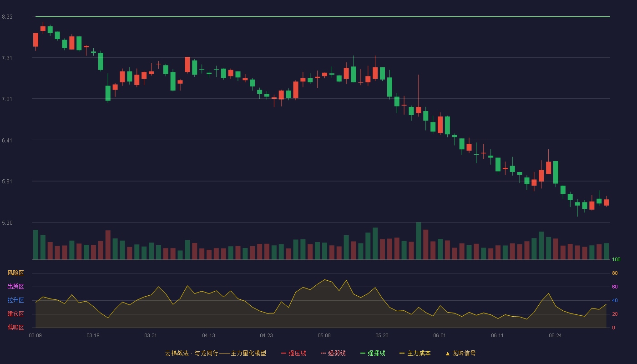Click the last red candlestick at chart's right end
The image size is (637, 364).
[606, 202]
